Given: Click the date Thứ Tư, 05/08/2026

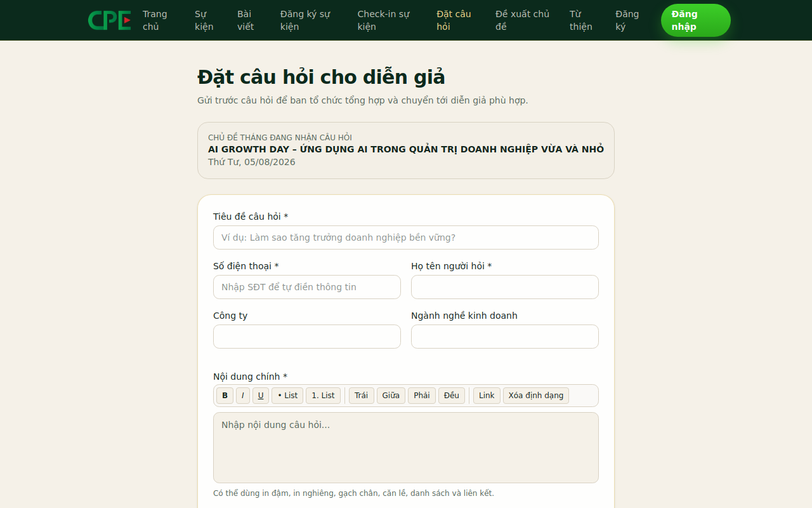Looking at the screenshot, I should click(x=252, y=162).
